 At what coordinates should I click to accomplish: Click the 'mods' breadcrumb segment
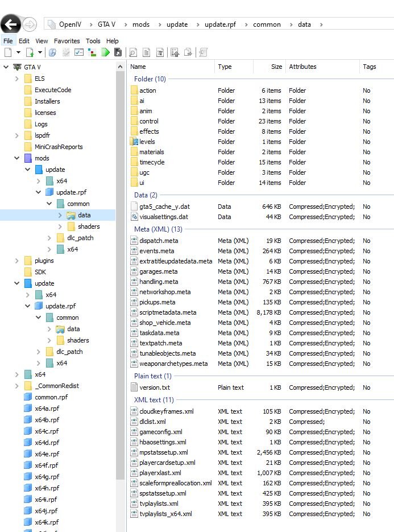tap(141, 24)
